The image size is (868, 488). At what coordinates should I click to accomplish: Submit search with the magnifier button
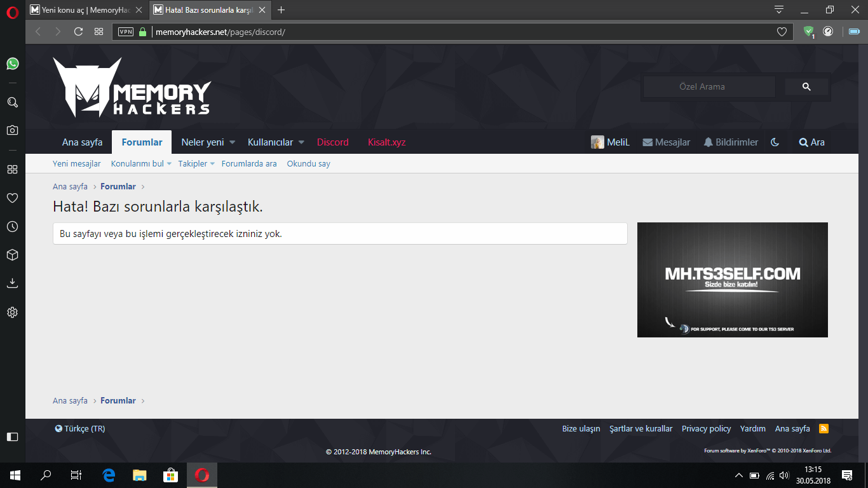coord(806,87)
